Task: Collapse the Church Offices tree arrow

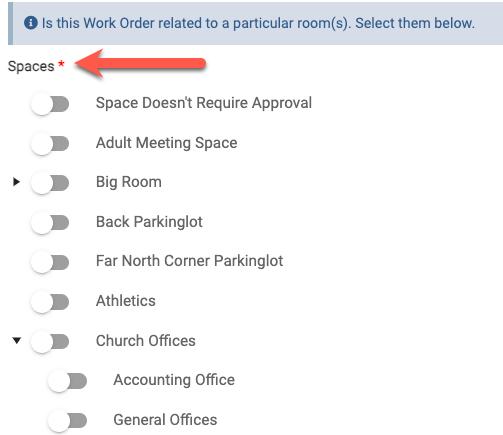Action: point(17,340)
